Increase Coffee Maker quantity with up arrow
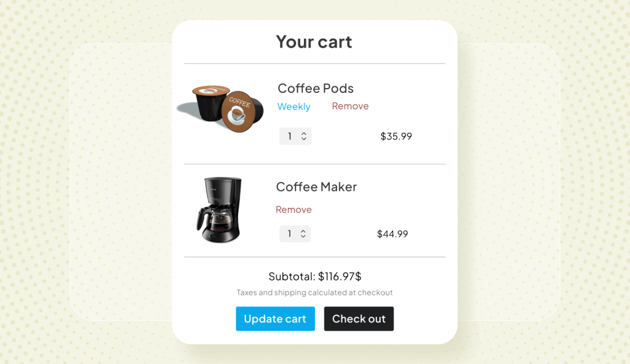630x364 pixels. [x=303, y=231]
